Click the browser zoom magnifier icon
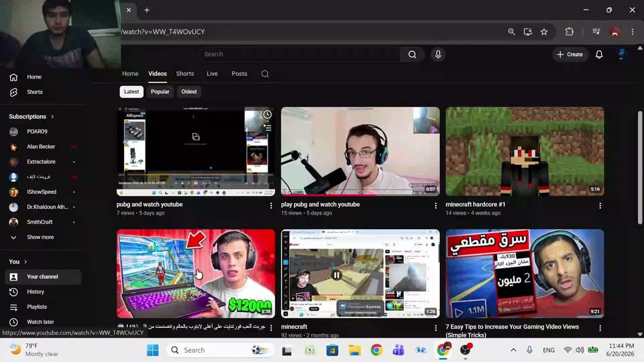Image resolution: width=644 pixels, height=362 pixels. coord(511,32)
